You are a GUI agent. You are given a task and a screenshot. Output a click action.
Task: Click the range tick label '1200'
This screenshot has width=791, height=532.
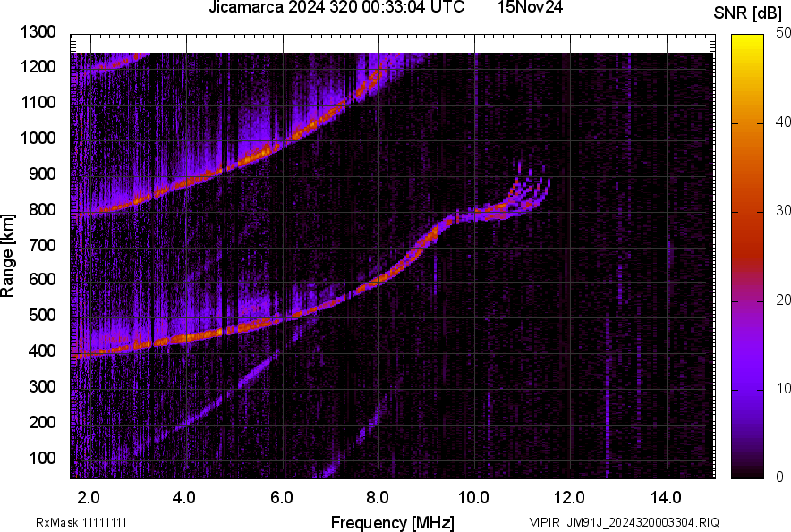pyautogui.click(x=38, y=66)
